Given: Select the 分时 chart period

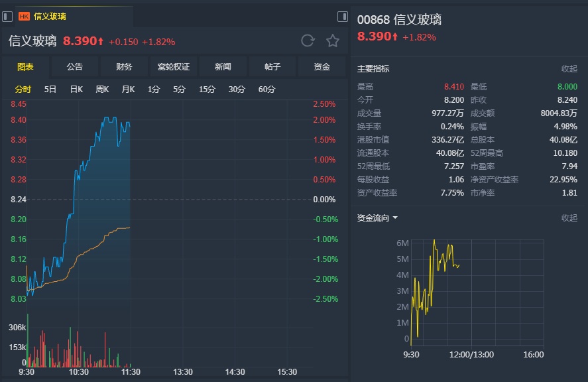Looking at the screenshot, I should pyautogui.click(x=23, y=90).
